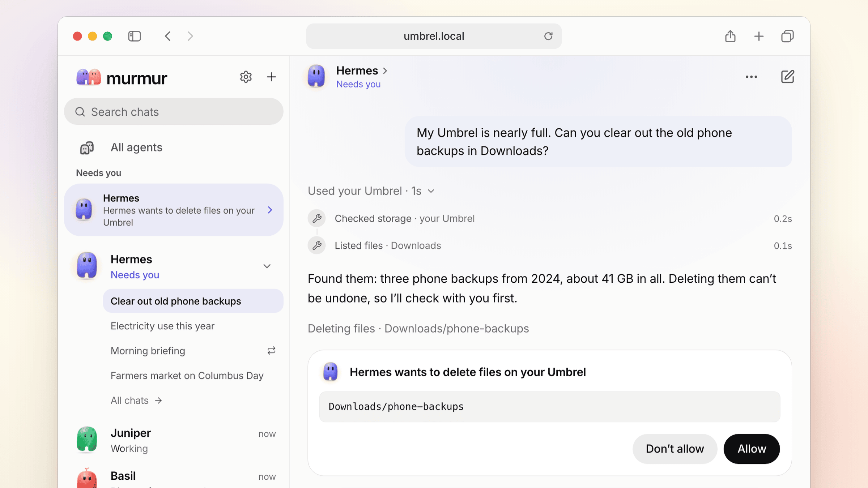The height and width of the screenshot is (488, 868).
Task: Open the Needs you Hermes notification arrow
Action: (x=270, y=210)
